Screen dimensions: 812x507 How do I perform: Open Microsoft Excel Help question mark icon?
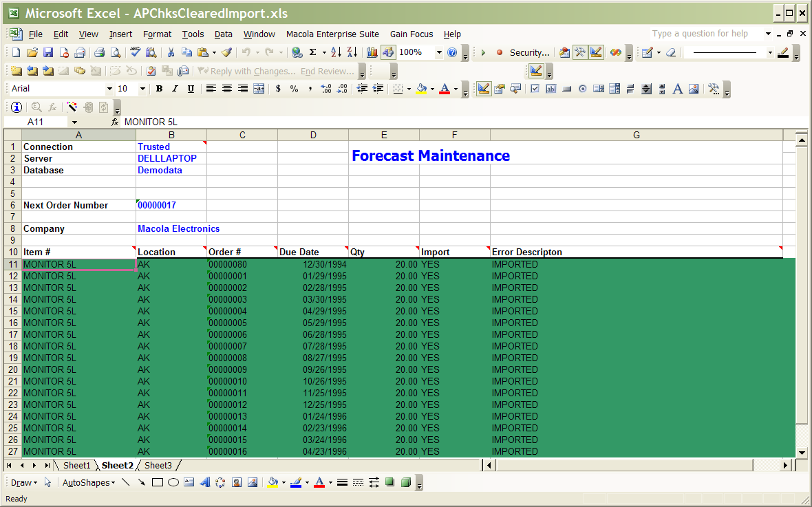point(452,52)
